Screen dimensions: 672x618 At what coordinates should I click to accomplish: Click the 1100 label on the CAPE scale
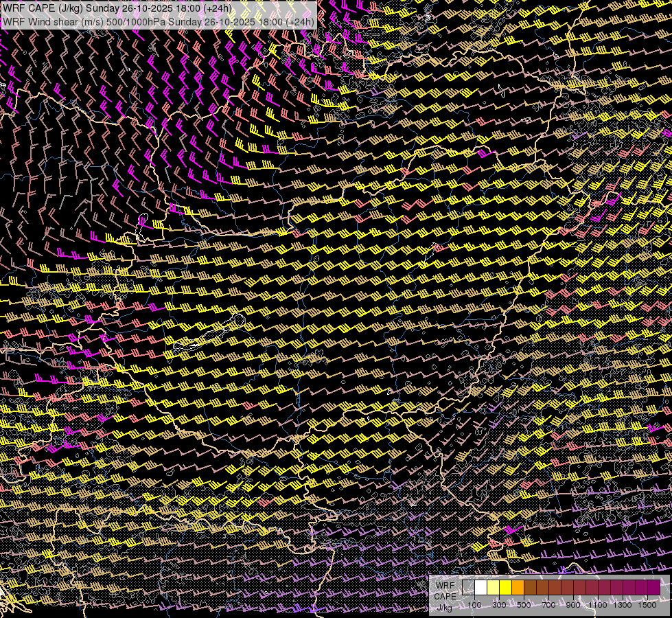tap(598, 605)
